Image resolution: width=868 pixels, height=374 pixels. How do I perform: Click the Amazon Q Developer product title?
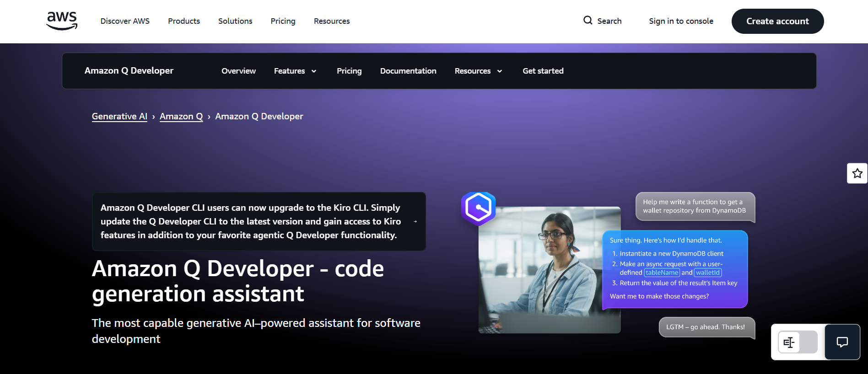point(129,70)
